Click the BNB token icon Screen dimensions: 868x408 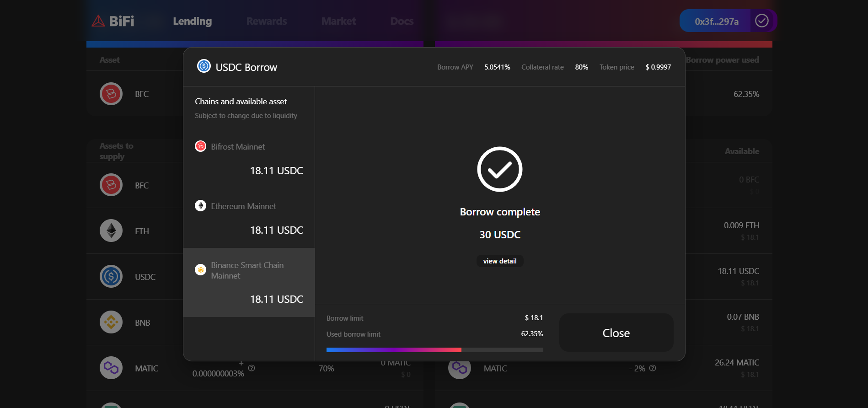point(111,322)
